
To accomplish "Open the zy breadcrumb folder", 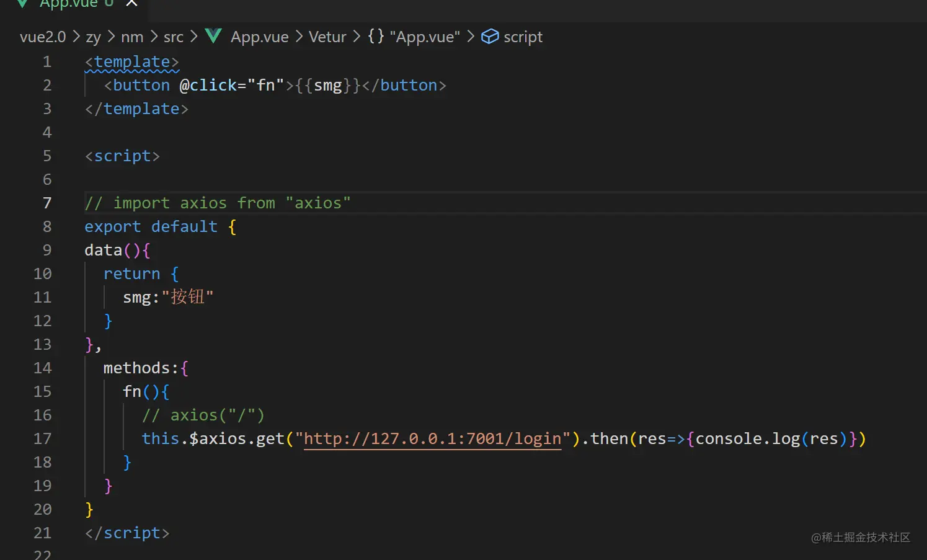I will tap(93, 37).
